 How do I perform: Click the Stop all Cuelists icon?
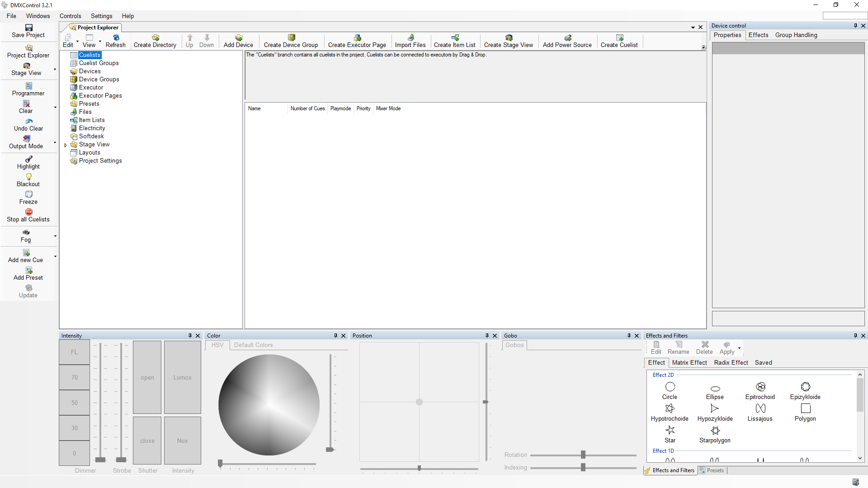[28, 212]
